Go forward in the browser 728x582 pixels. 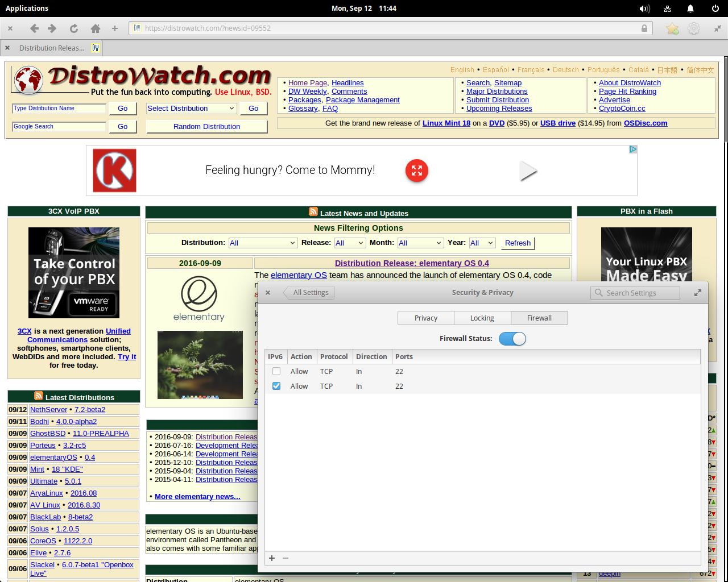pyautogui.click(x=52, y=28)
